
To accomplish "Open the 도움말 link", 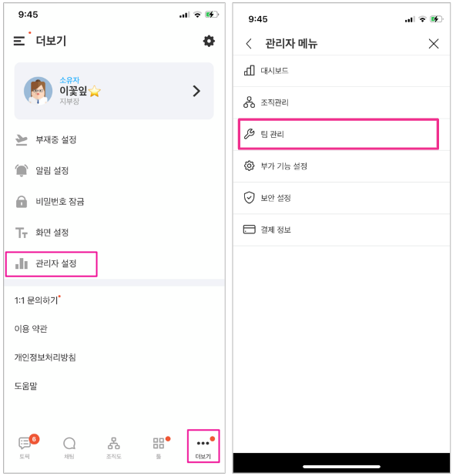I will coord(26,386).
